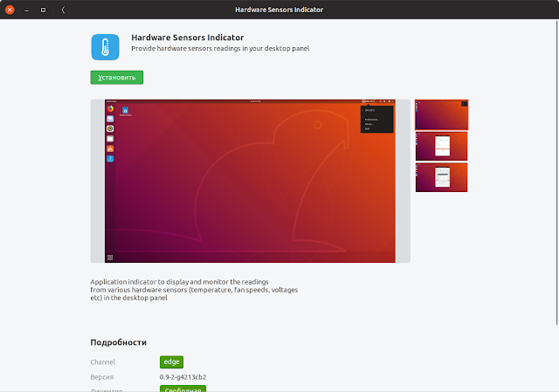Image resolution: width=559 pixels, height=392 pixels.
Task: Close the window with the orange button
Action: (x=10, y=10)
